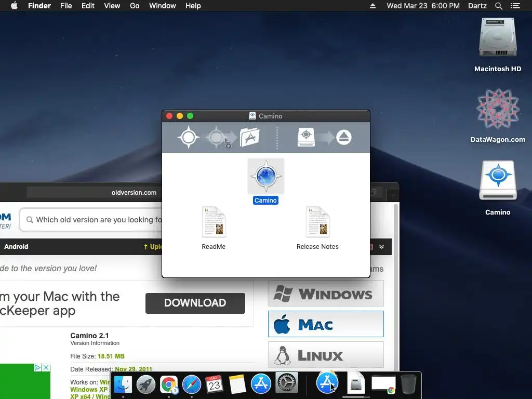Click the new tab plus button in browser

coord(393,195)
